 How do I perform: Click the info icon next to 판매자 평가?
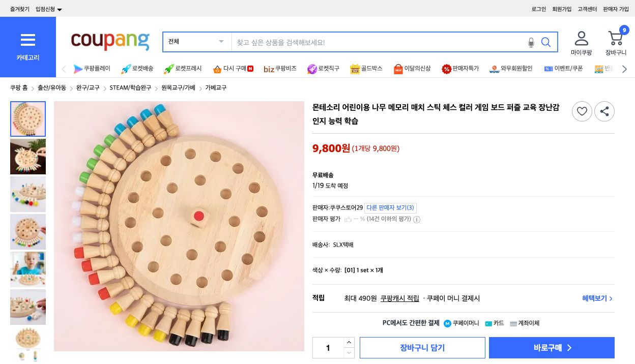pyautogui.click(x=417, y=220)
